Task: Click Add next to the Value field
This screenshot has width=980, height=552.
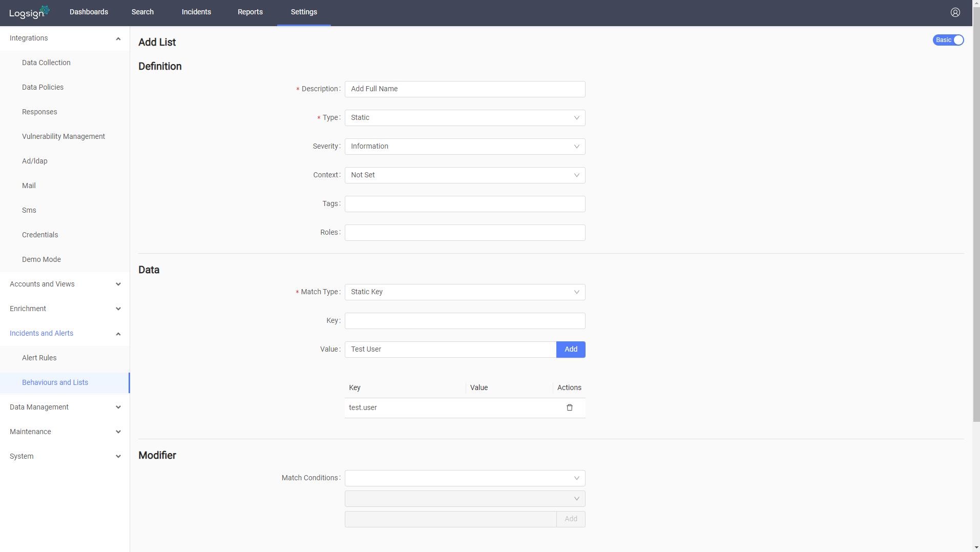Action: [570, 349]
